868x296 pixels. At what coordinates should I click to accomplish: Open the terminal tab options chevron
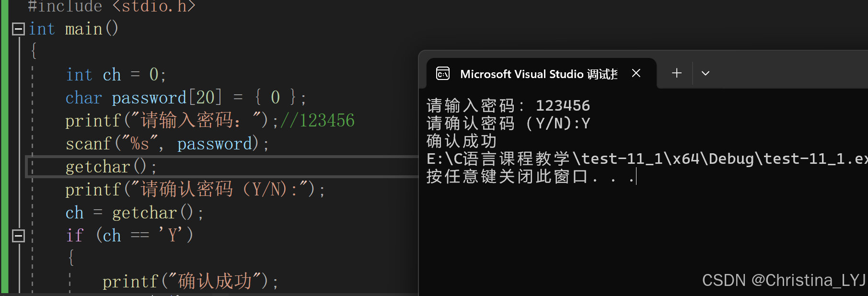705,73
